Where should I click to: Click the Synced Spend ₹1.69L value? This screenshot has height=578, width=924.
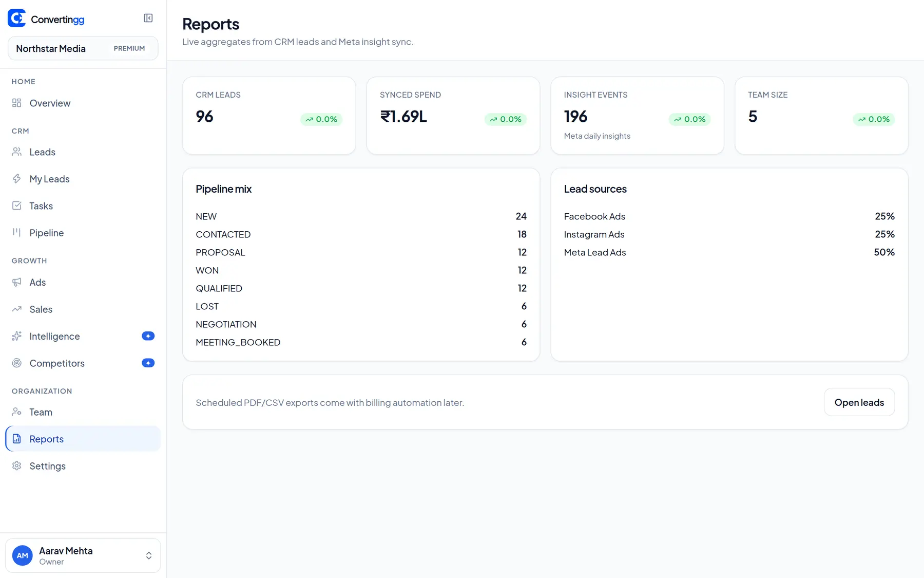coord(403,117)
